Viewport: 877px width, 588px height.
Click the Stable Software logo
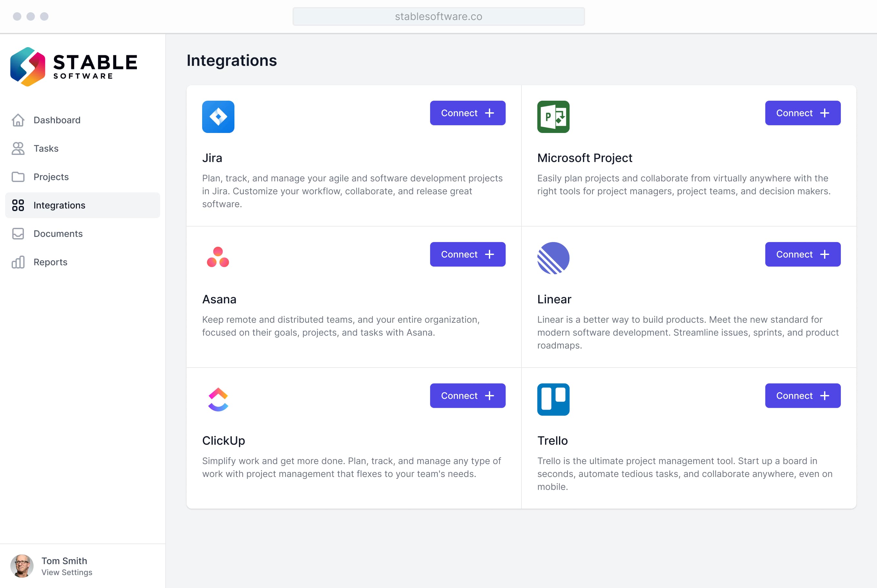point(74,67)
